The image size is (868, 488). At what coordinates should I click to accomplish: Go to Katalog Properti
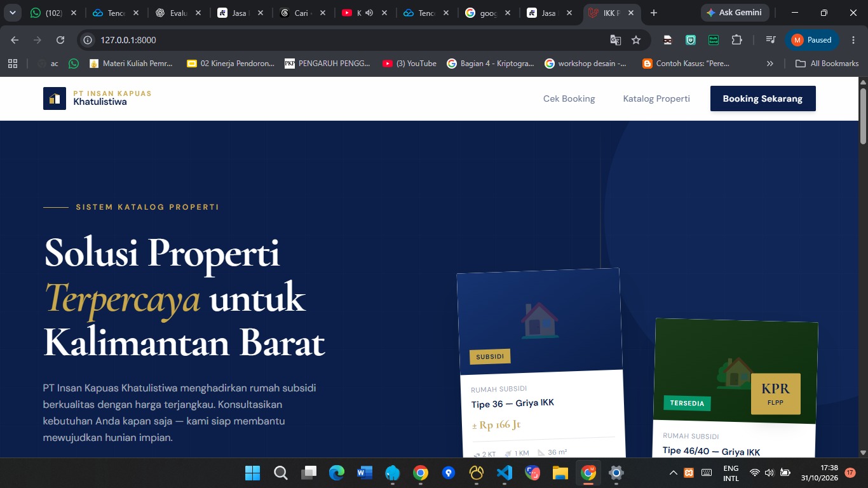[x=656, y=98]
